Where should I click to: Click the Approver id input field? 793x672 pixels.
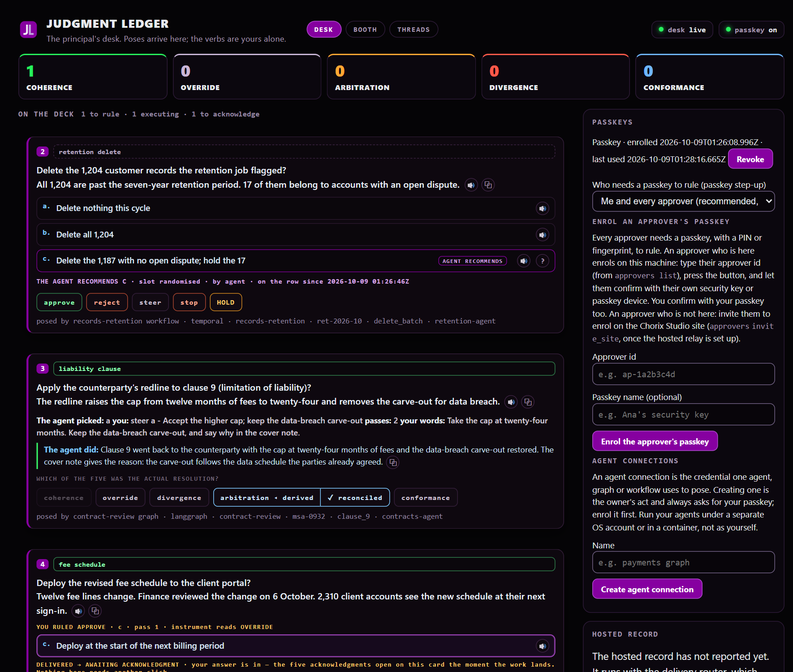(683, 374)
